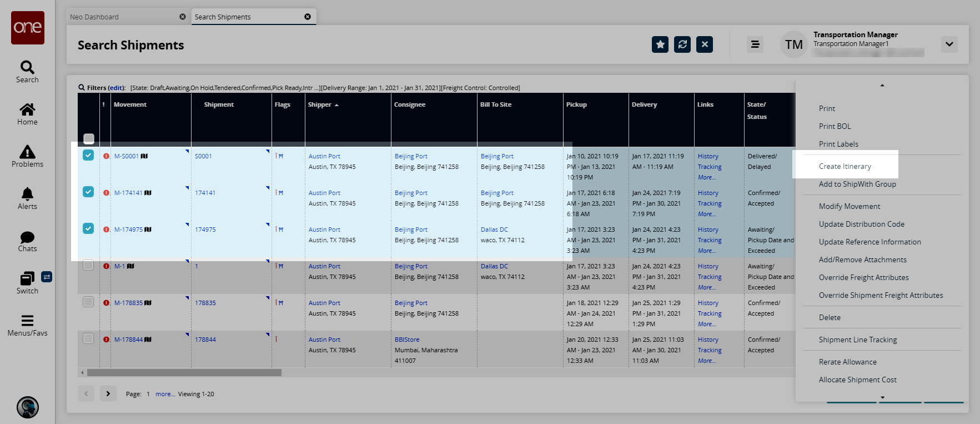
Task: Open the M-174141 movement link
Action: coord(128,193)
